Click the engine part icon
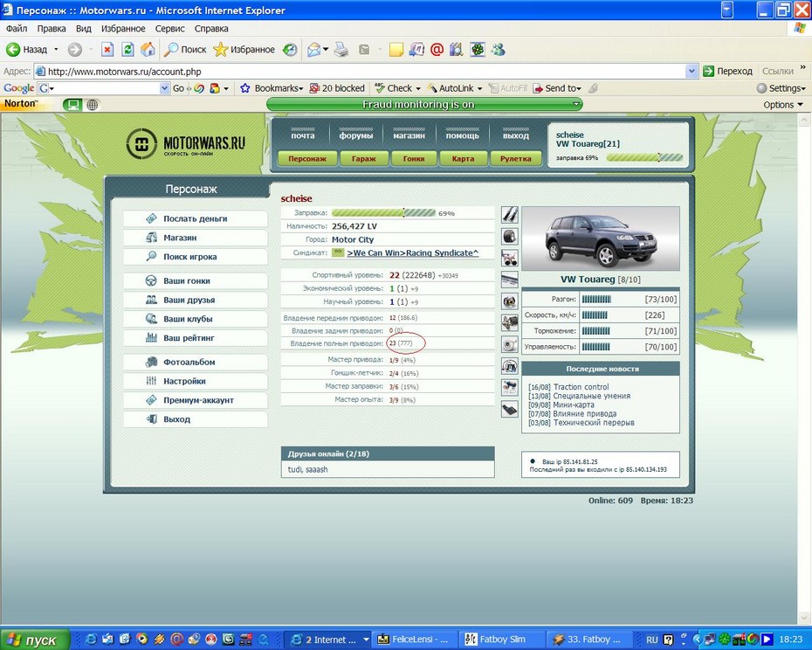The height and width of the screenshot is (650, 812). [510, 323]
